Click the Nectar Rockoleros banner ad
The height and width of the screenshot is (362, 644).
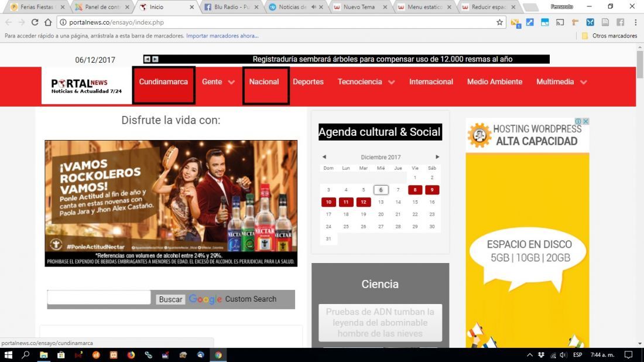pyautogui.click(x=171, y=203)
